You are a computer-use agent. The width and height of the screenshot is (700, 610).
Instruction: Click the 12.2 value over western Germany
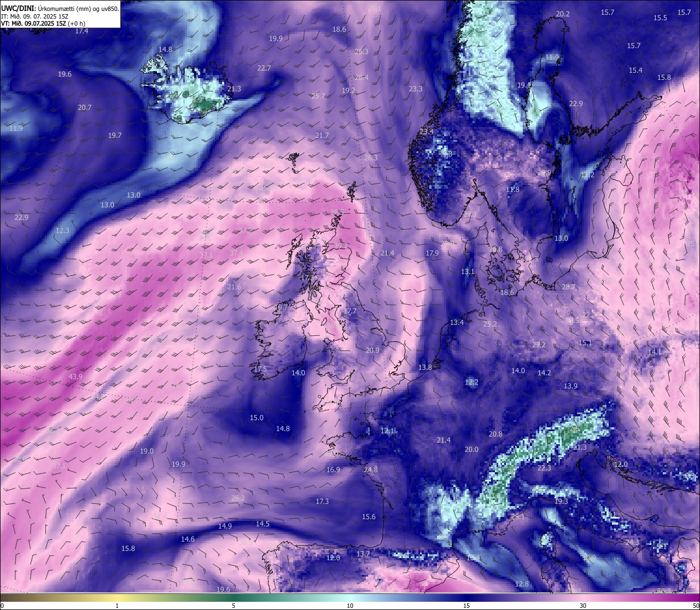471,382
